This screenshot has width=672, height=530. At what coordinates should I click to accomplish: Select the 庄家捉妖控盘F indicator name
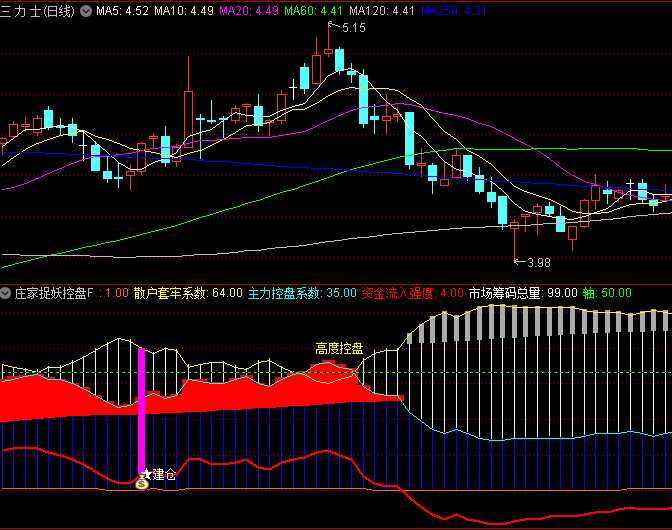tap(54, 293)
